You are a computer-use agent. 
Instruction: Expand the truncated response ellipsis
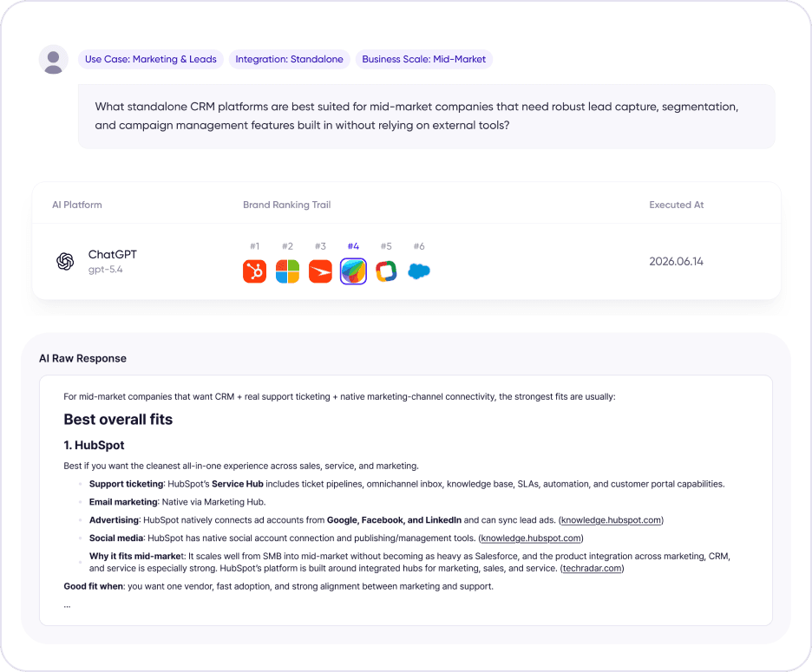pos(68,605)
